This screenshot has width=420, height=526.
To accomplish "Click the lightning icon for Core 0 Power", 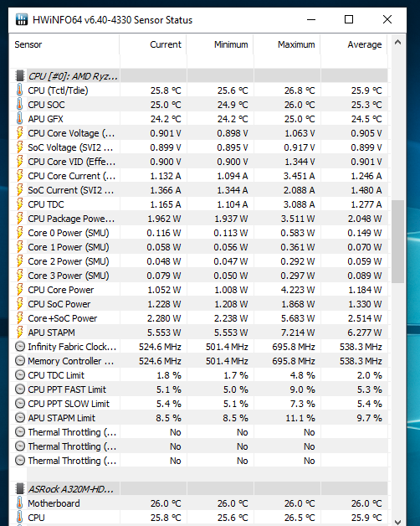I will coord(20,233).
